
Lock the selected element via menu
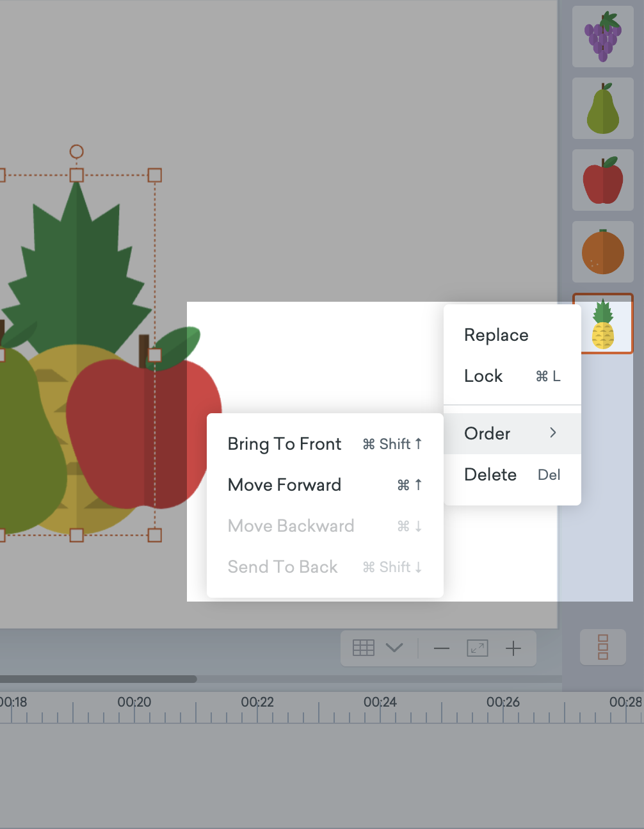pos(483,376)
